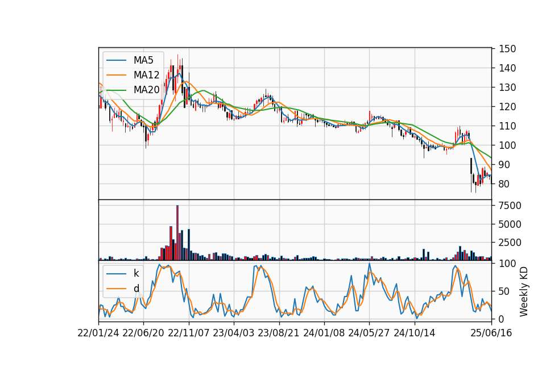Click the 22/01/24 date label
Image resolution: width=546 pixels, height=392 pixels.
98,333
